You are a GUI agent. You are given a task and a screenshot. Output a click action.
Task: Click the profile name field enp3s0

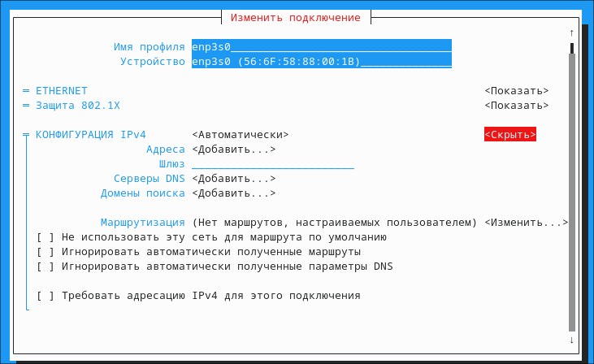point(321,47)
